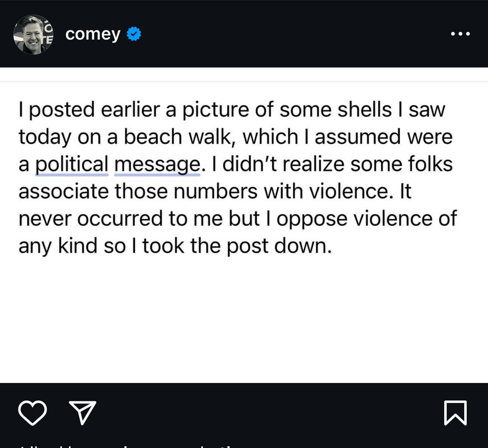This screenshot has width=488, height=448.
Task: Tap the underlined word "message"
Action: pos(157,164)
